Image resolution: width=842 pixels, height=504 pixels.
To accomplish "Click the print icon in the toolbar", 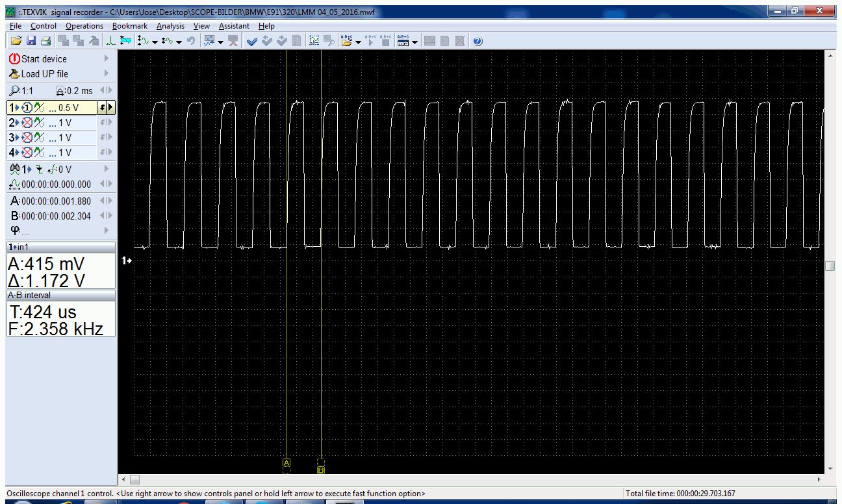I will 45,41.
